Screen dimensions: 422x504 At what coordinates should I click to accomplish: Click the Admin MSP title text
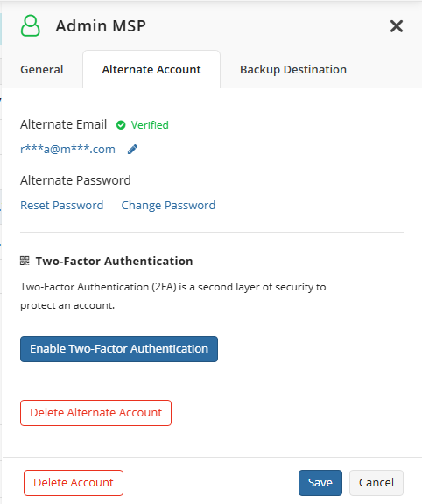(101, 25)
